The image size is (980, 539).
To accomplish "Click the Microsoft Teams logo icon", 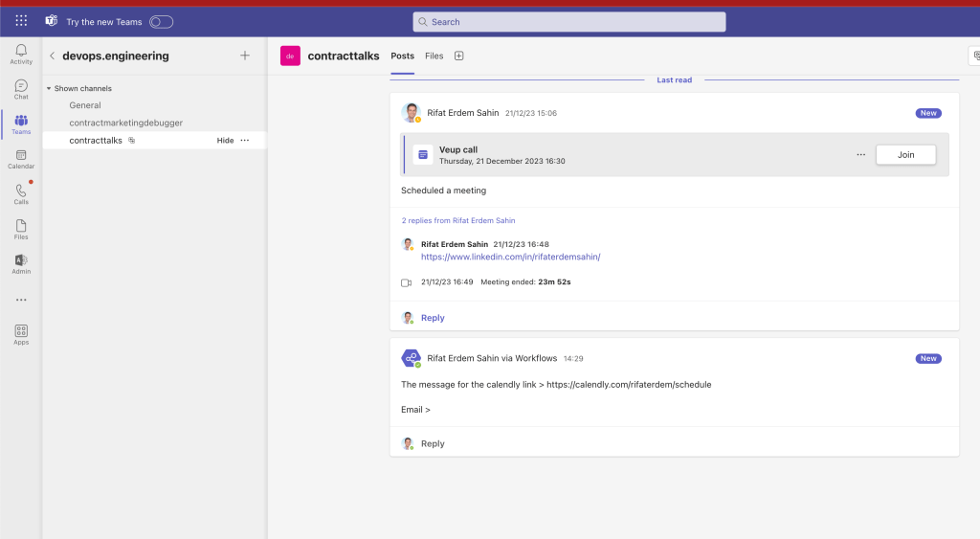I will pyautogui.click(x=52, y=21).
